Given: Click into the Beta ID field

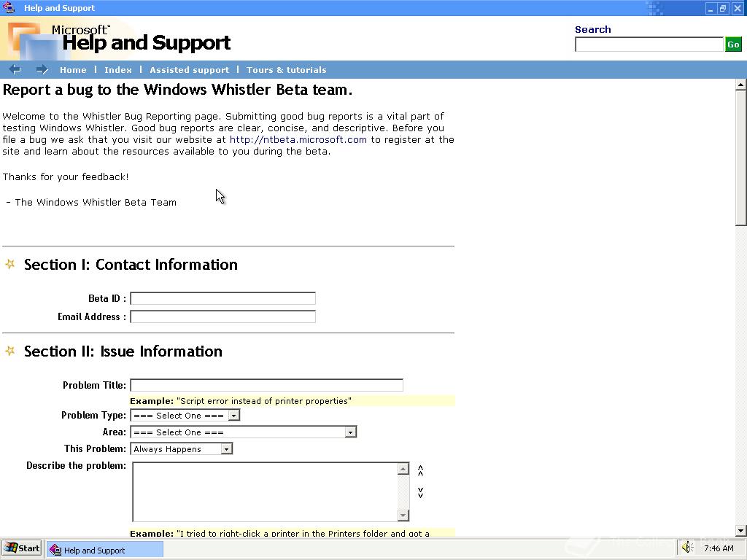Looking at the screenshot, I should point(223,298).
